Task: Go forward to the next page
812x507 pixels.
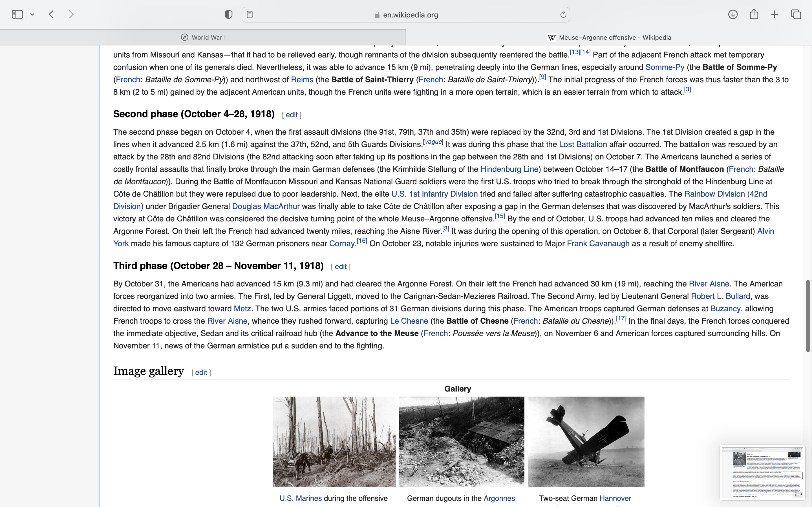Action: pyautogui.click(x=71, y=14)
